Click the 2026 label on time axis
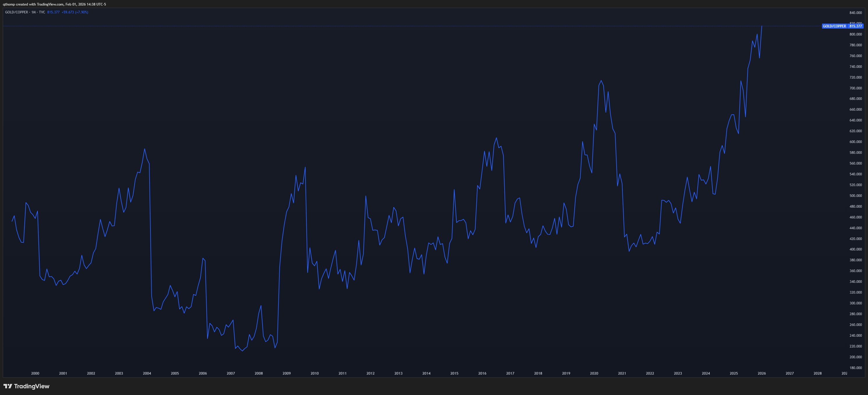868x395 pixels. (x=762, y=373)
